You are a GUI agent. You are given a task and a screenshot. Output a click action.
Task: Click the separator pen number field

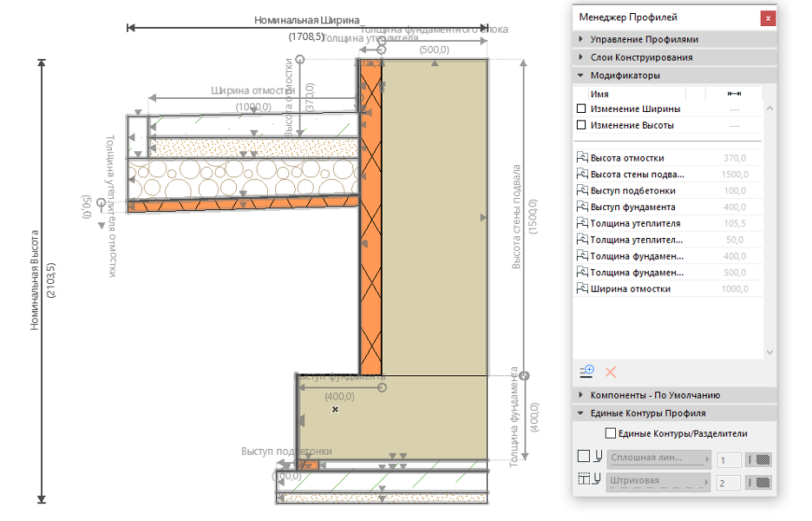728,482
